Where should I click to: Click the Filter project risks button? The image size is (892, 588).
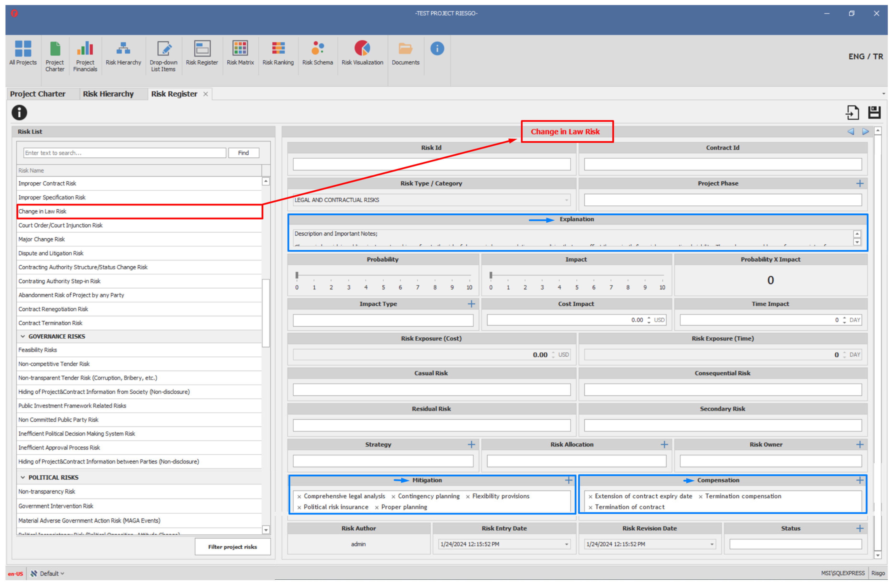click(232, 547)
